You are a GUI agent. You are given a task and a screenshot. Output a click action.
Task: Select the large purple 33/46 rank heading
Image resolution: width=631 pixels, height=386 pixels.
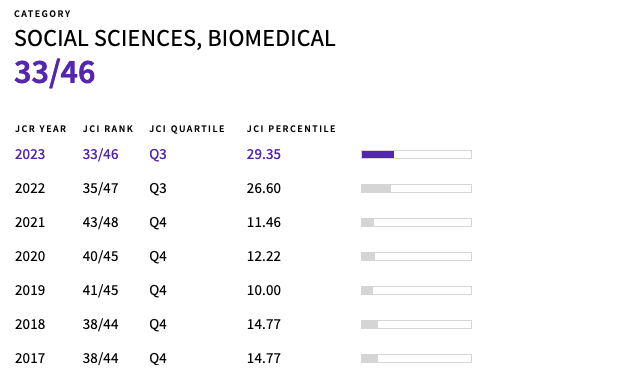[55, 72]
